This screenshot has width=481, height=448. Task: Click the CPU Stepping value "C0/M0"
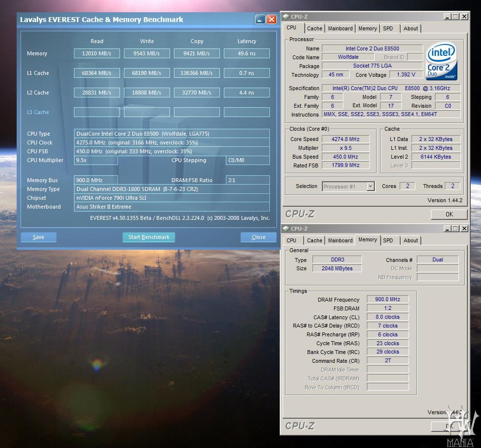(247, 160)
